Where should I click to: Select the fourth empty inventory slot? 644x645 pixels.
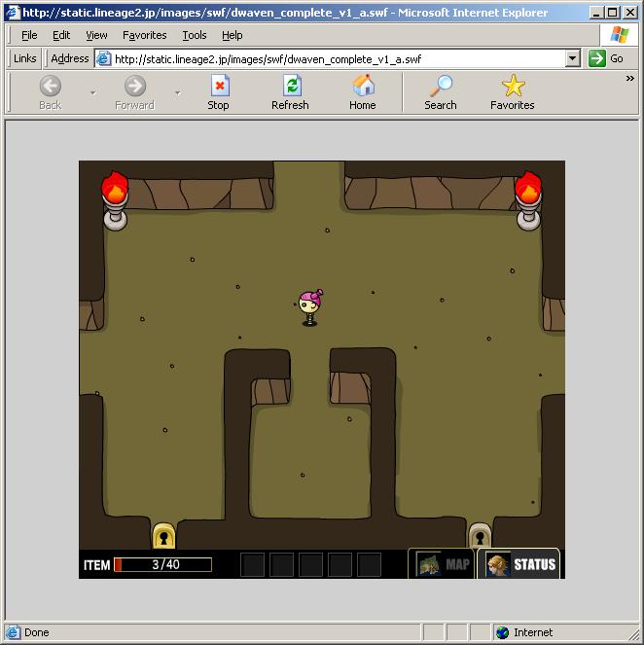340,565
